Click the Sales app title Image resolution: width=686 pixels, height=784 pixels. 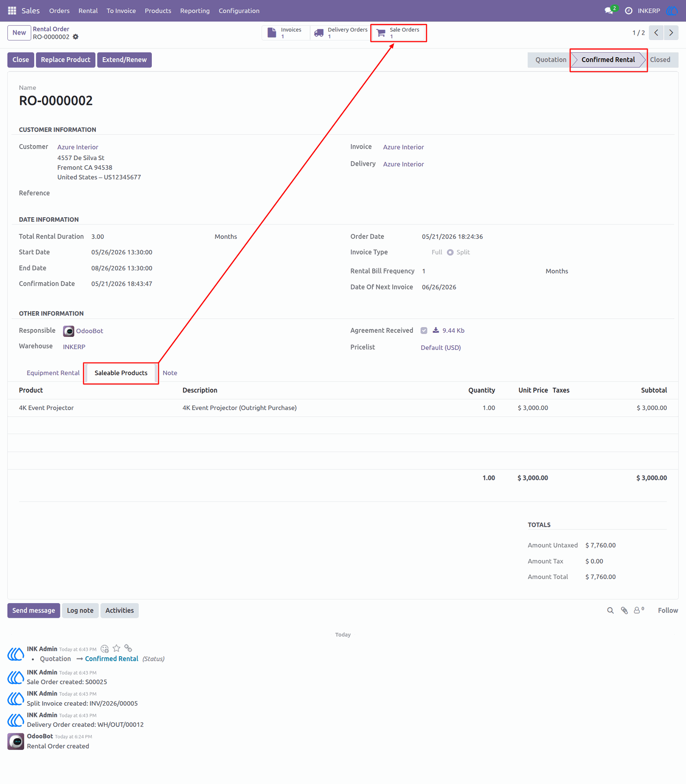coord(31,11)
